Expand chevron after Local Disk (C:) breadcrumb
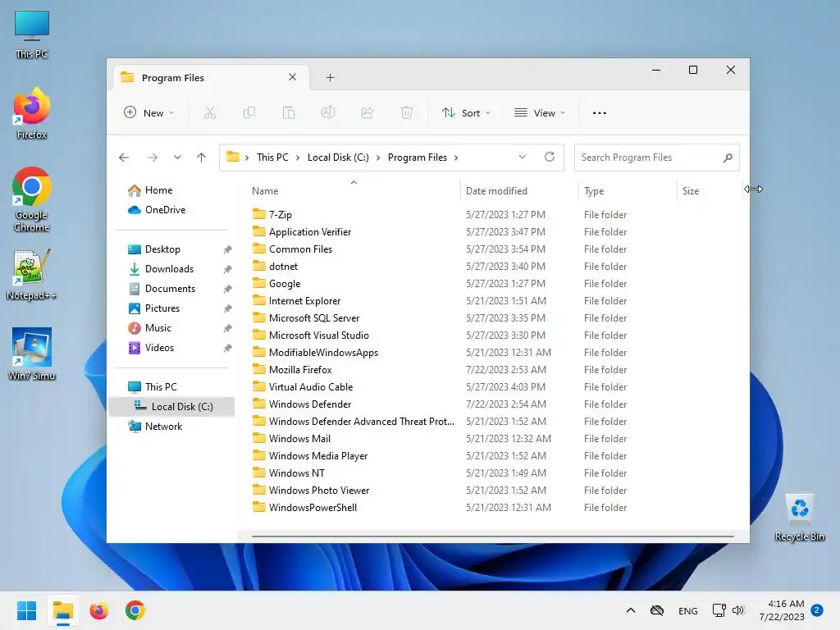Screen dimensions: 840x630 [x=378, y=157]
